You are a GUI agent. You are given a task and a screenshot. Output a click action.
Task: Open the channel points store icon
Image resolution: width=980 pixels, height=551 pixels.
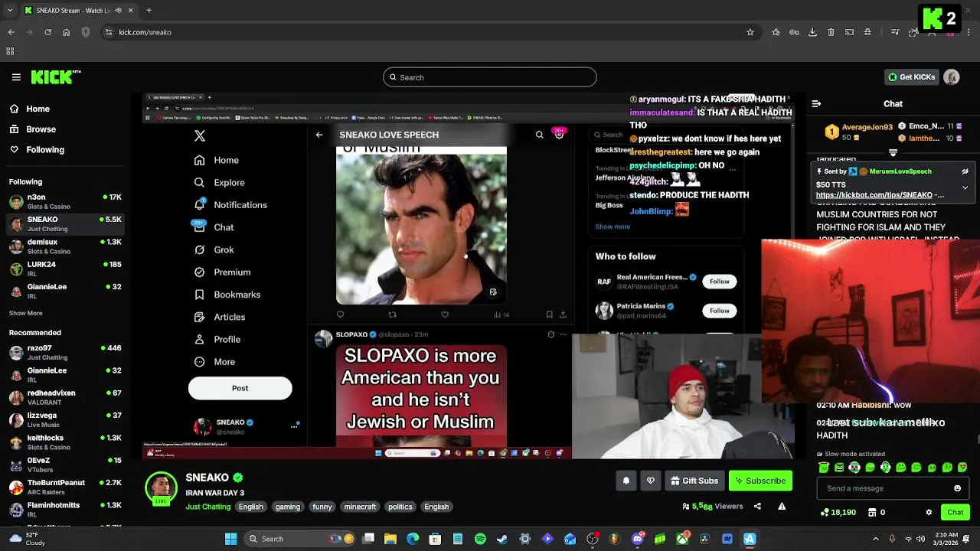(x=872, y=512)
